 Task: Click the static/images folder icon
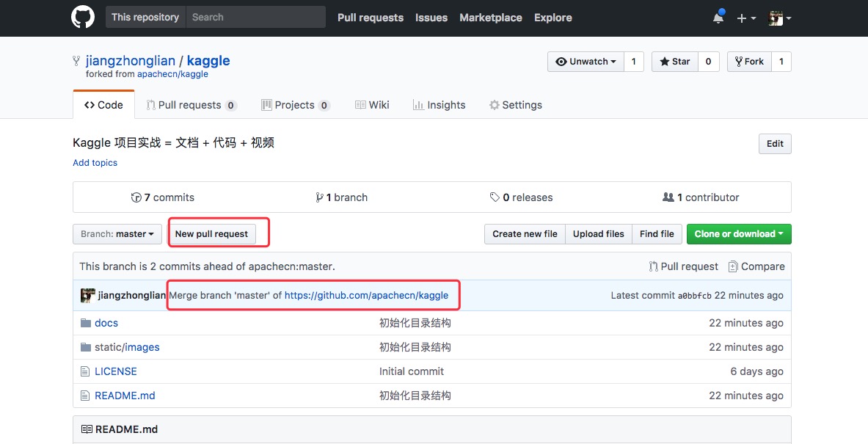pos(86,347)
